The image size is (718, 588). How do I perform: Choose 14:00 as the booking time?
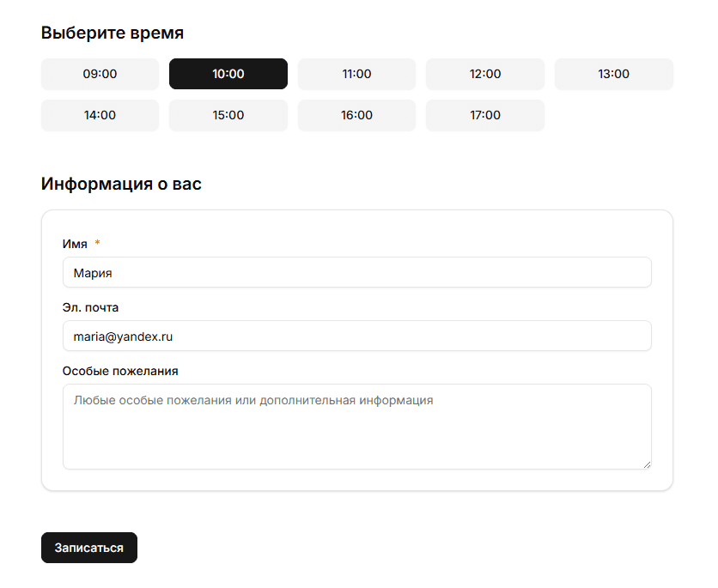pos(100,115)
